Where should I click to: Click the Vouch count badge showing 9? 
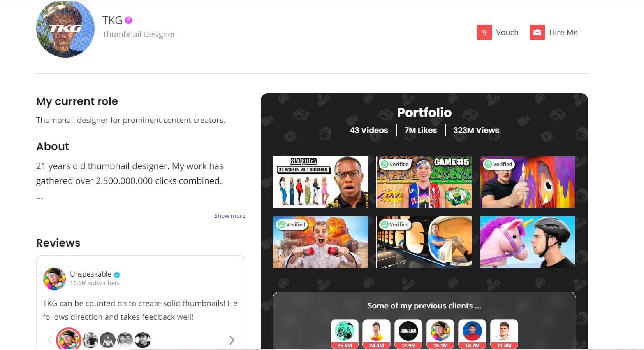(484, 32)
